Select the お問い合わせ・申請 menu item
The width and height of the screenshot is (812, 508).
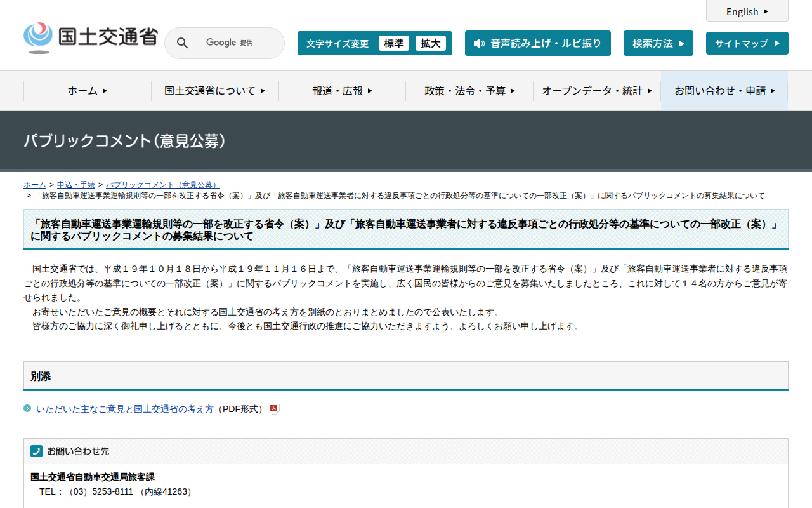pos(724,91)
